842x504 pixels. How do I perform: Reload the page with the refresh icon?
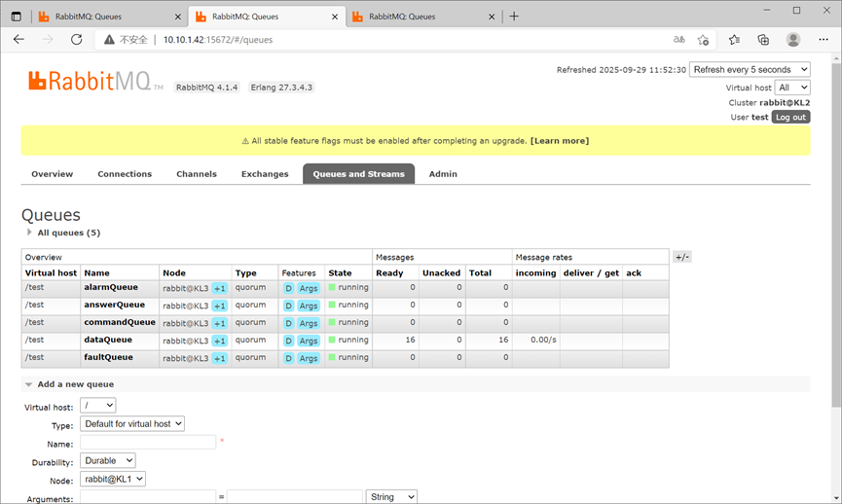point(76,39)
